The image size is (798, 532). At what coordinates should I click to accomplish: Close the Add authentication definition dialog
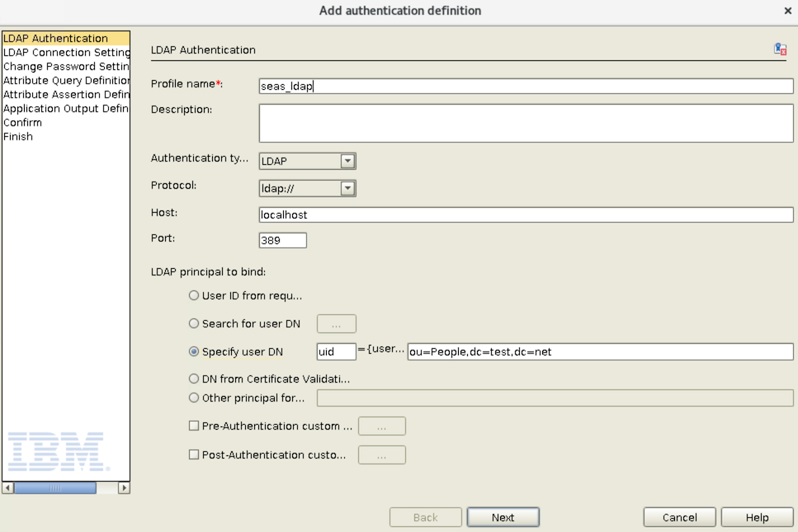788,11
